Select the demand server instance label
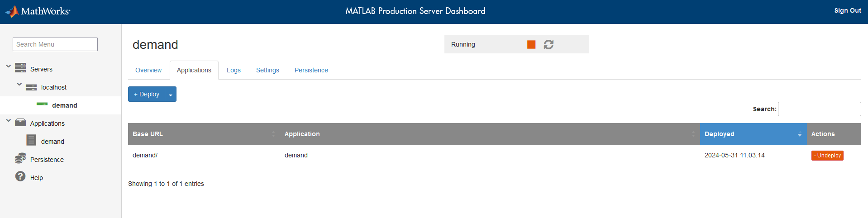Viewport: 868px width, 218px height. point(65,105)
